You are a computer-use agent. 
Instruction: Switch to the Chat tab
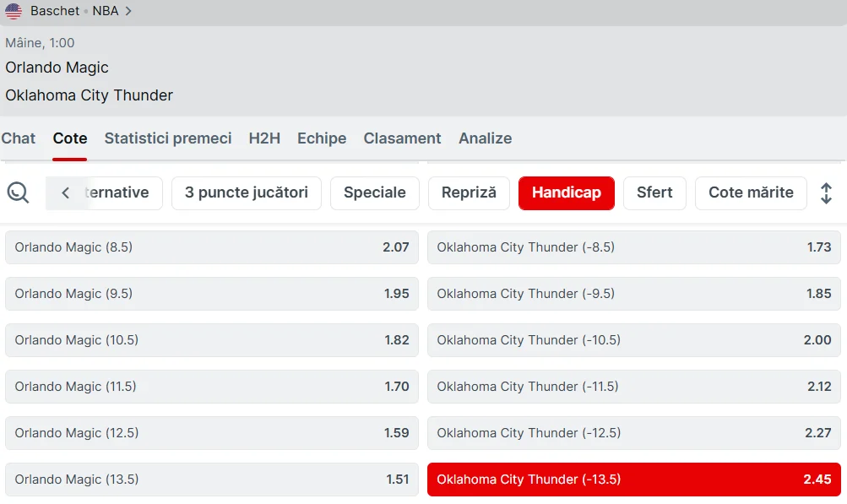click(19, 138)
